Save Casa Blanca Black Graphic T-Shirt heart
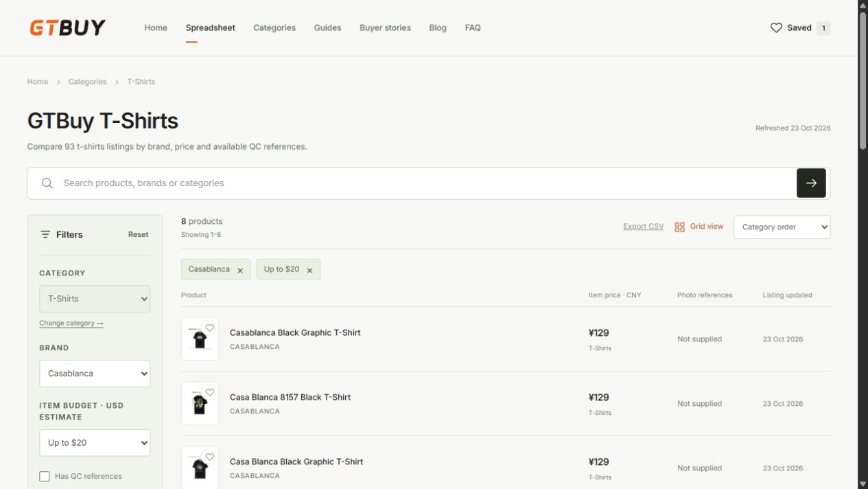The width and height of the screenshot is (868, 489). point(210,457)
